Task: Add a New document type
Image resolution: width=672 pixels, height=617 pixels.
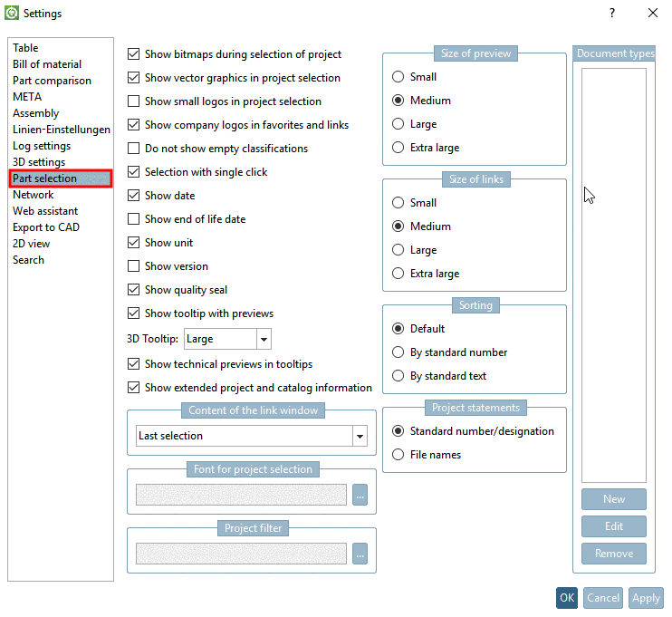Action: [614, 499]
